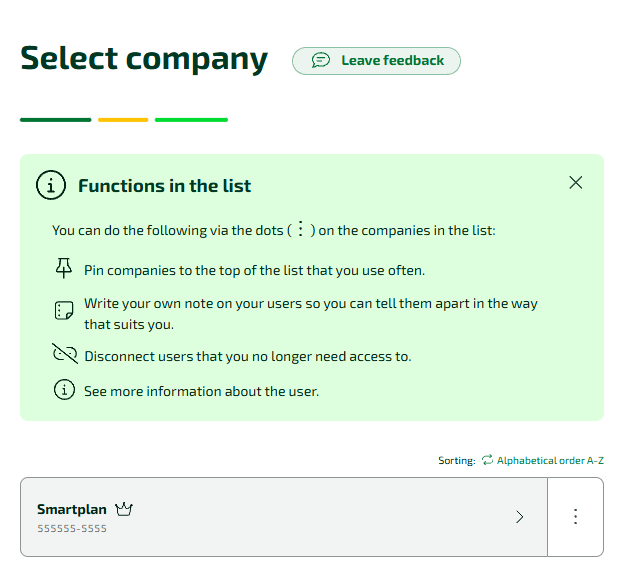
Task: Open the Smartplan three-dot options menu
Action: click(x=575, y=516)
